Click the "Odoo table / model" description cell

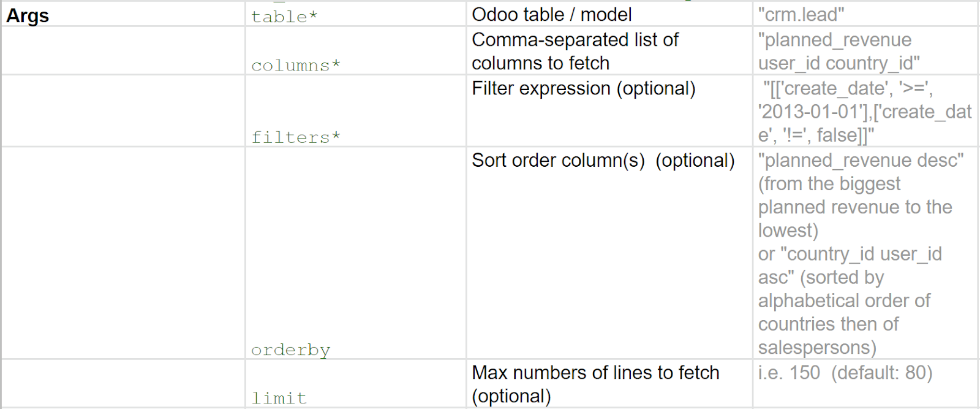(x=551, y=14)
